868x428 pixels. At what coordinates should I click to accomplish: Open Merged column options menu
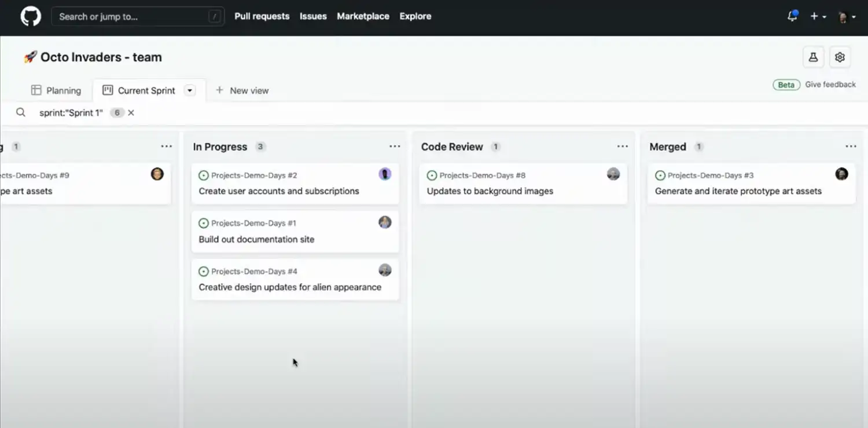tap(851, 147)
